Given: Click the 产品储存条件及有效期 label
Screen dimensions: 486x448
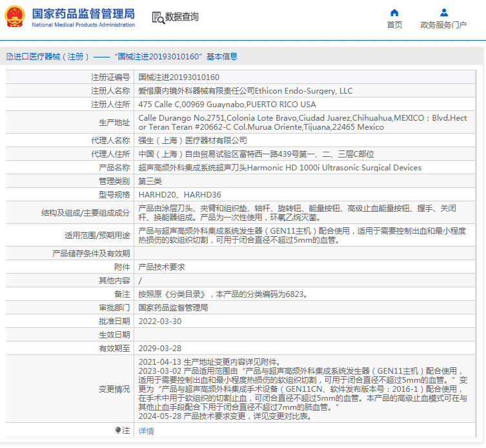Looking at the screenshot, I should 91,253.
